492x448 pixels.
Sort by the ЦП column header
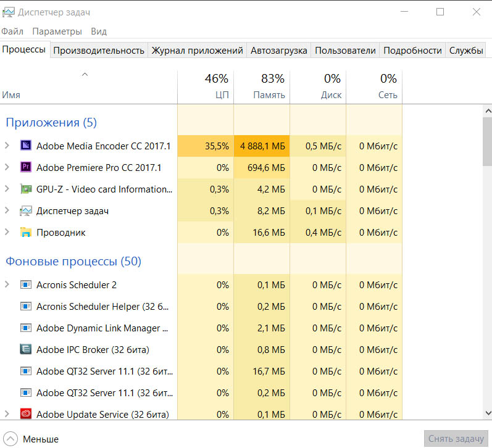coord(206,87)
